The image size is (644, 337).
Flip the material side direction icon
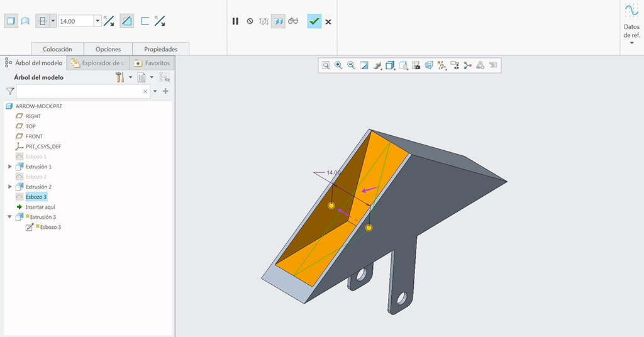coord(160,21)
